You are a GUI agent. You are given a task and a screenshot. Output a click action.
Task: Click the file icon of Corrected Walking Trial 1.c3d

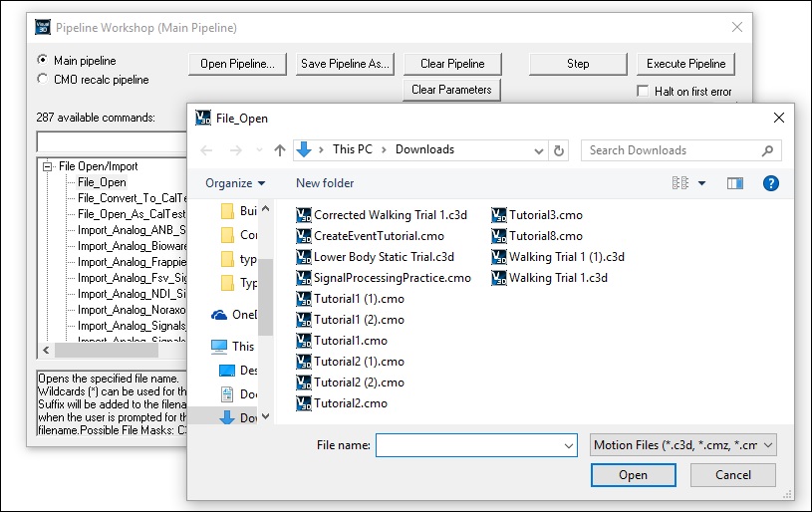tap(304, 215)
